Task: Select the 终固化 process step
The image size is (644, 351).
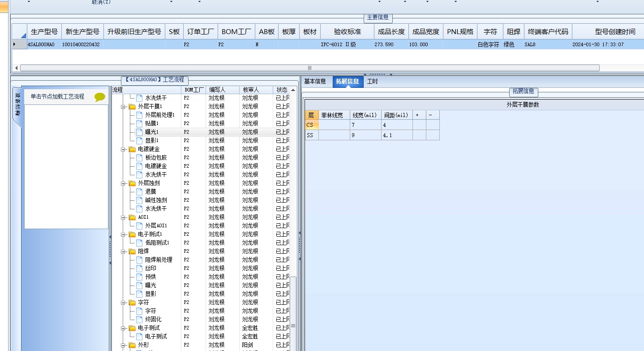Action: pos(153,320)
